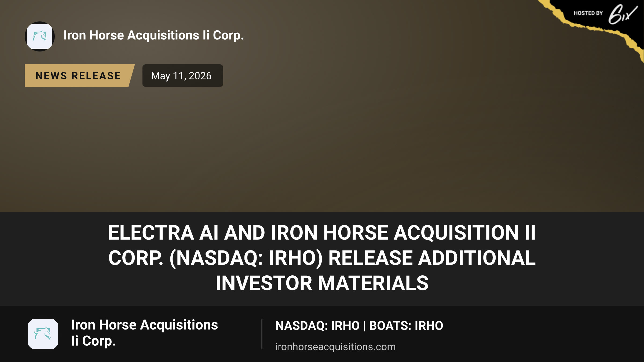This screenshot has width=644, height=362.
Task: Click RELEASE ADDITIONAL in the headline
Action: (x=432, y=258)
